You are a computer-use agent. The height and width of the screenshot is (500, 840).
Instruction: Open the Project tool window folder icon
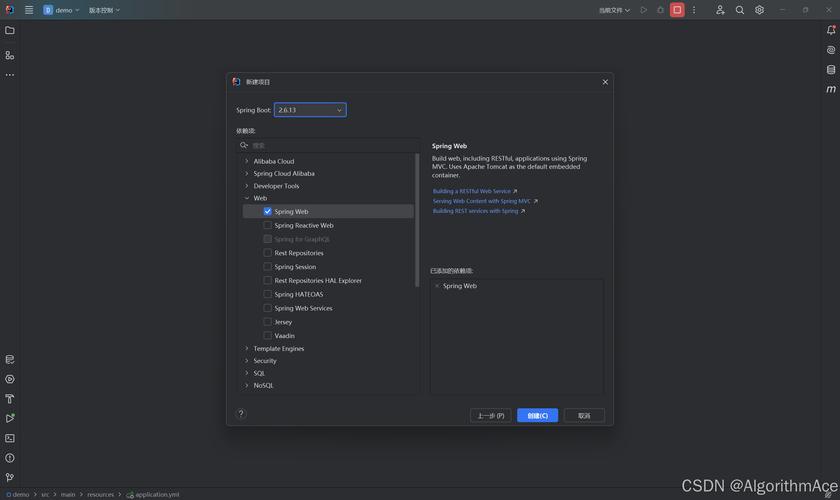click(10, 31)
